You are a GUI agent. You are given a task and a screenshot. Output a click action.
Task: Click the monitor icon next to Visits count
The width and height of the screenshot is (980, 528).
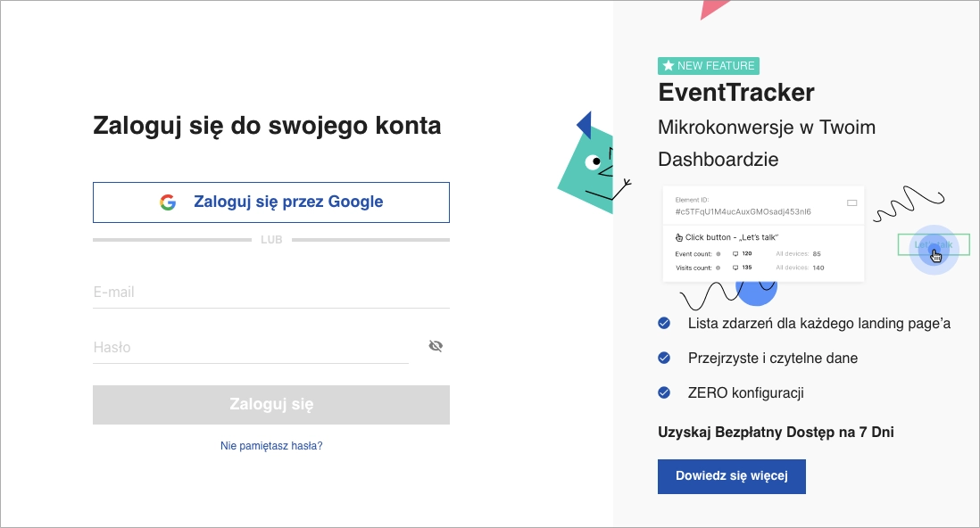pos(735,268)
